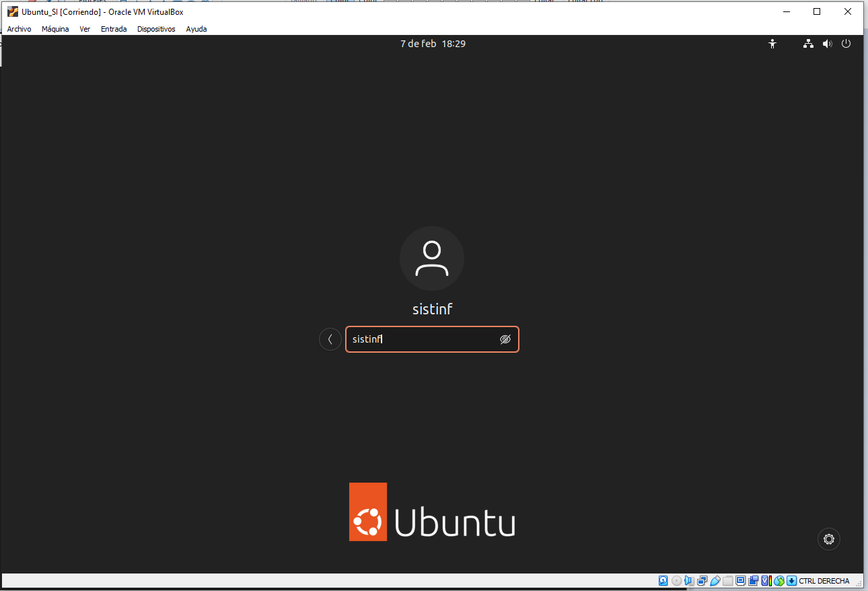868x591 pixels.
Task: Click the mouse integration indicator
Action: [x=779, y=581]
